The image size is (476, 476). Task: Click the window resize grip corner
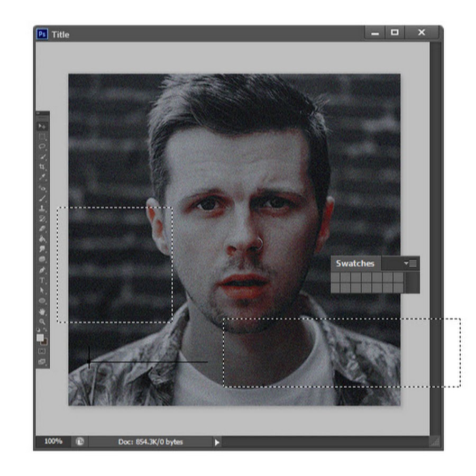436,442
